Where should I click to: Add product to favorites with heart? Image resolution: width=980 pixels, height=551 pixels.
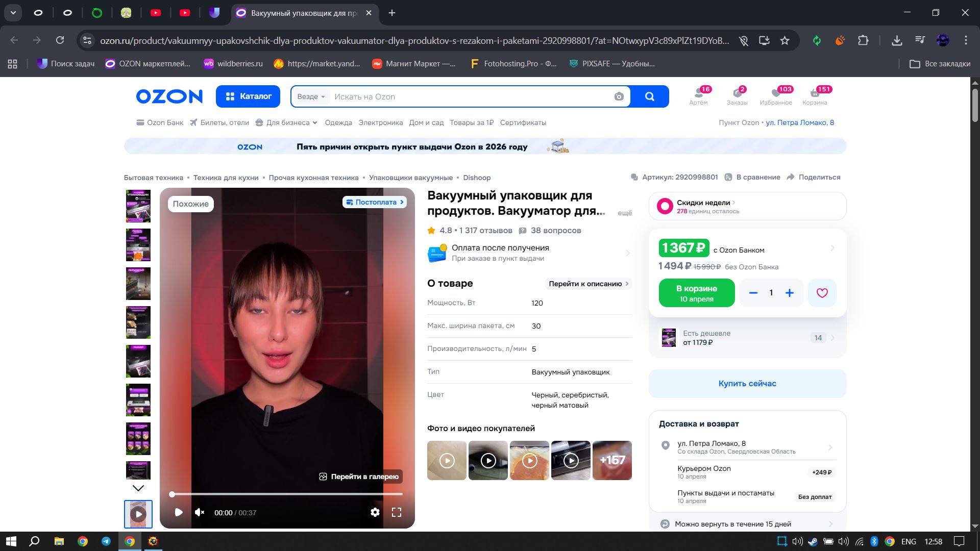coord(822,293)
